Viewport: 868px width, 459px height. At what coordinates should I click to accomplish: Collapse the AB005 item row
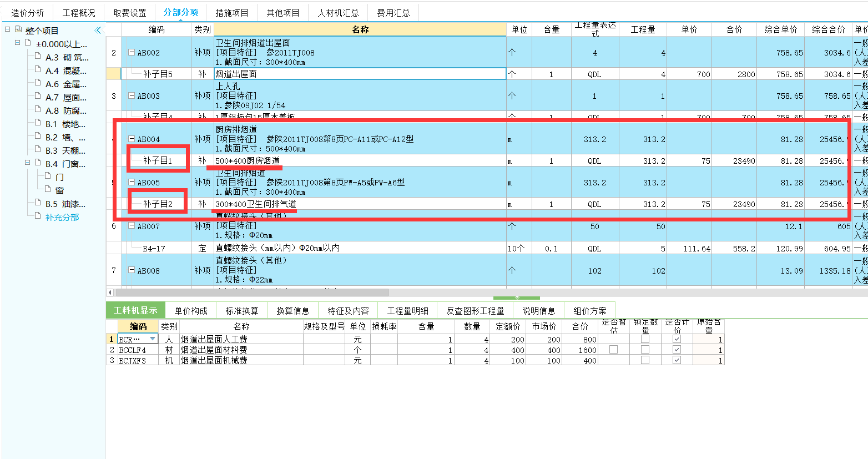[132, 182]
